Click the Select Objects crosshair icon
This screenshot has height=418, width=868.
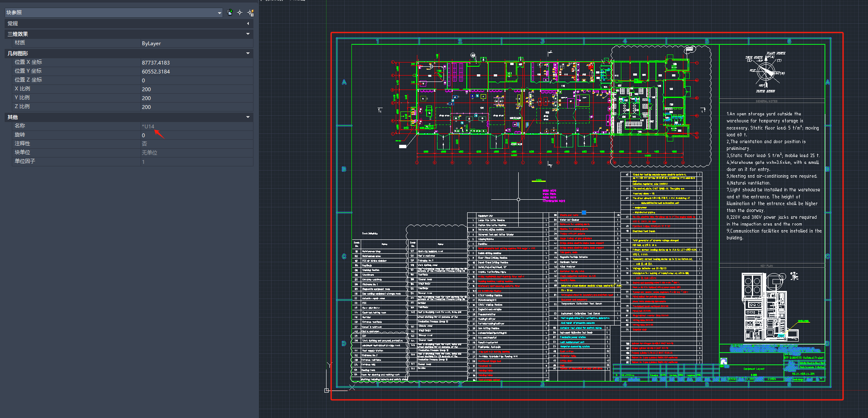pos(239,13)
